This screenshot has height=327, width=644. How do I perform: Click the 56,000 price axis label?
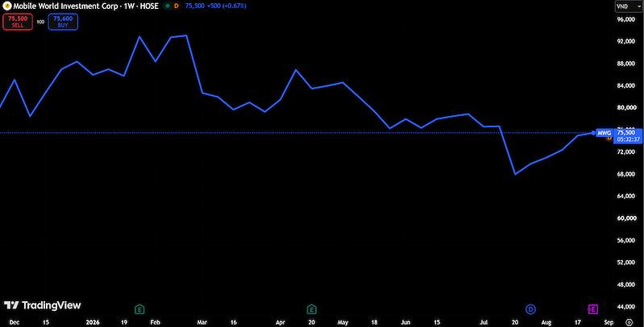(625, 241)
